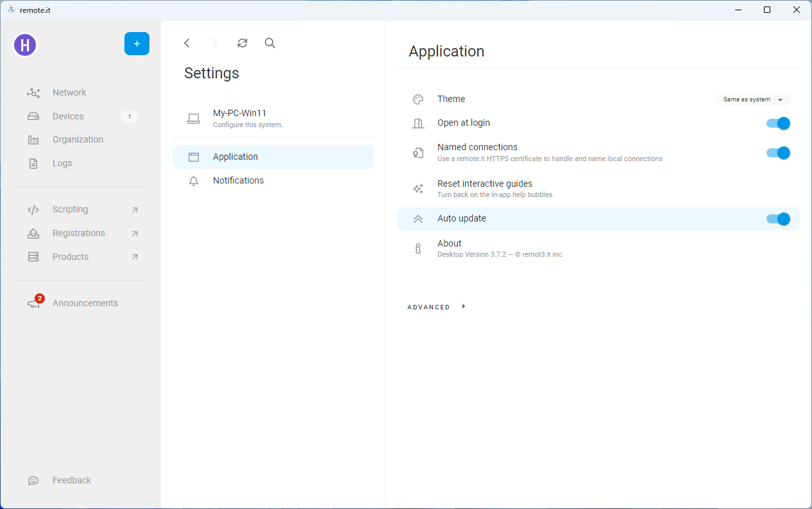Click the remote.it title bar app icon
812x509 pixels.
click(10, 10)
